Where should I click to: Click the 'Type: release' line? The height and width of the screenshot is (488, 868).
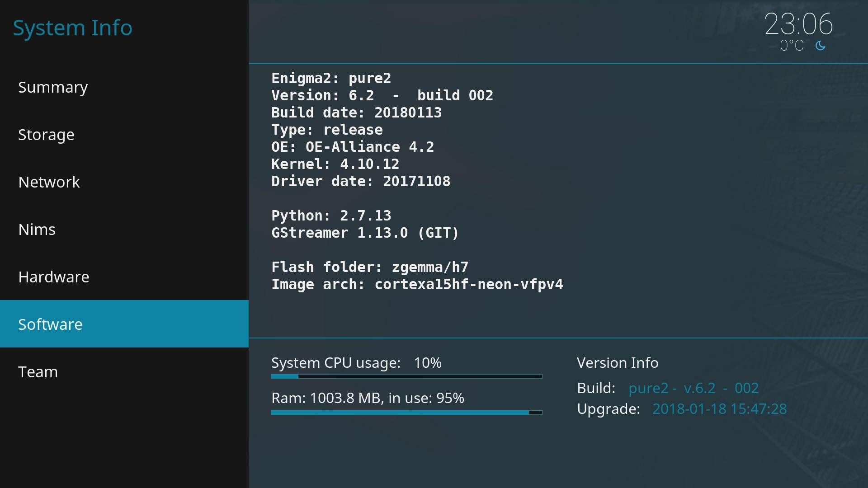tap(327, 130)
